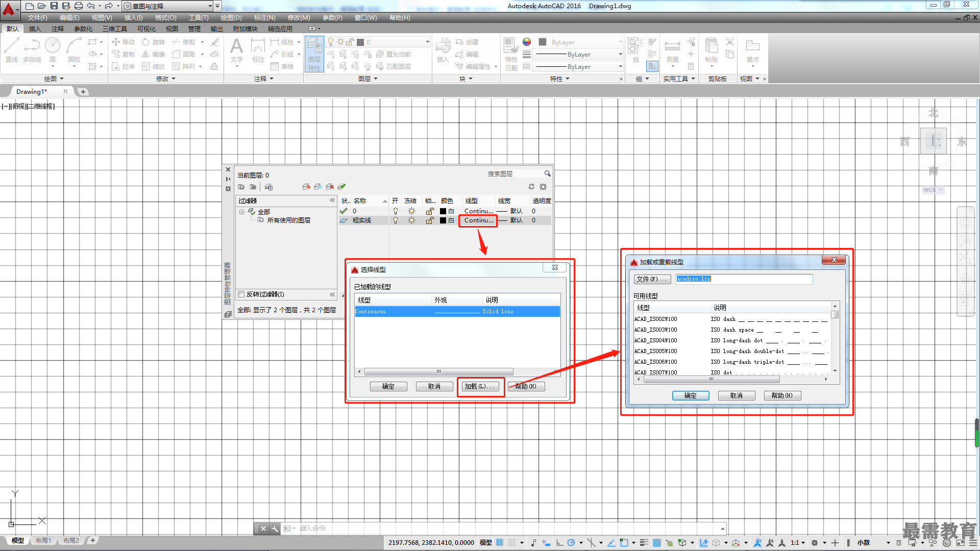Toggle lock icon for layer 0

[x=430, y=211]
